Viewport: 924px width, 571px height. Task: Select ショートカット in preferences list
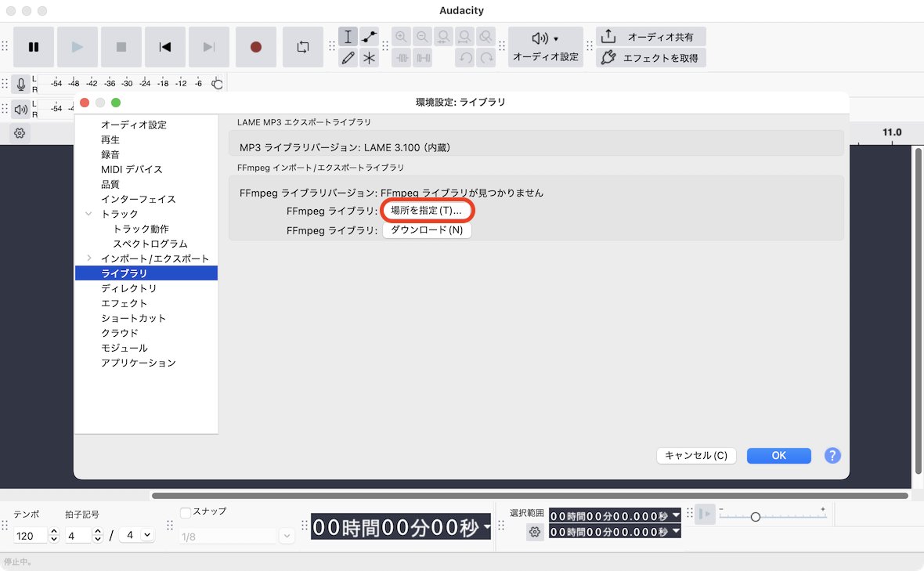pyautogui.click(x=133, y=318)
